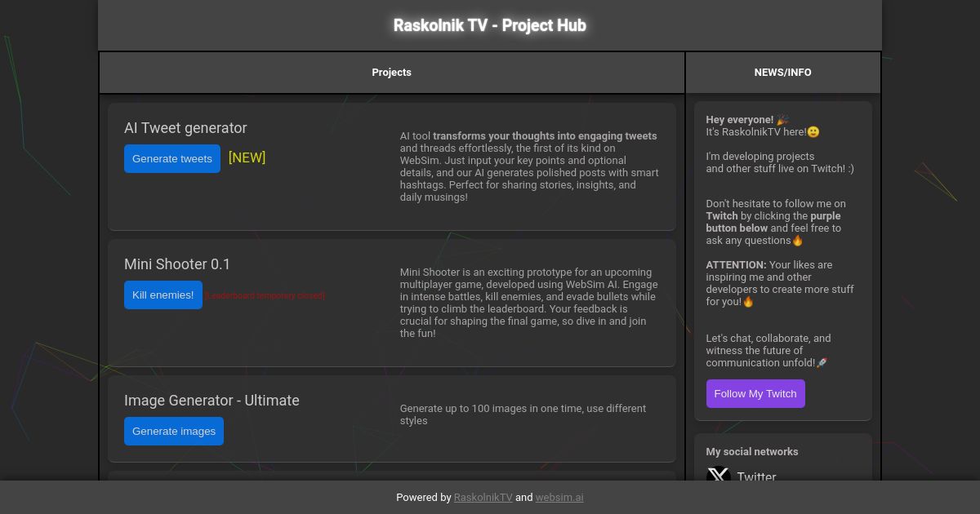
Task: Open the websim.ai link
Action: coord(559,497)
